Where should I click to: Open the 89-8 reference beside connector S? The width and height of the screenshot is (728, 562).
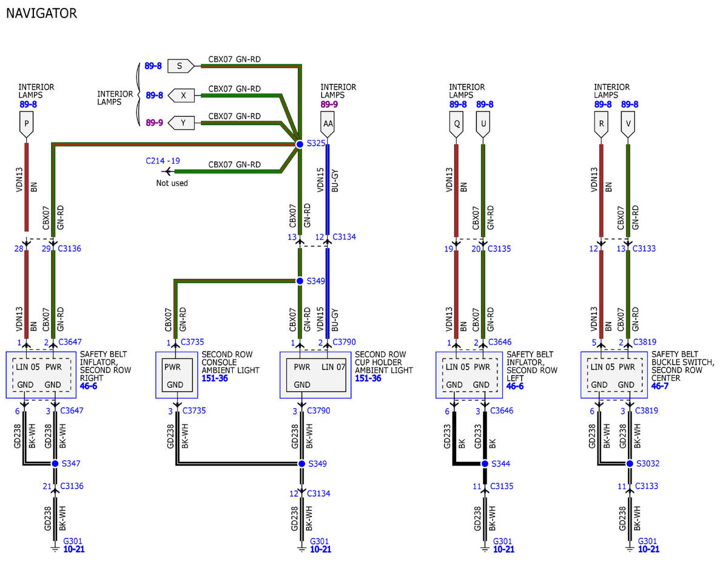pos(153,65)
